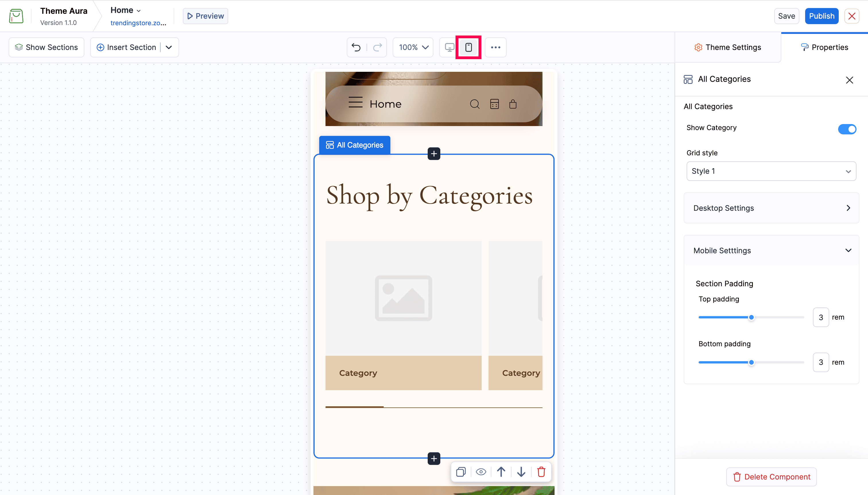868x495 pixels.
Task: Collapse Mobile Settings
Action: point(771,251)
